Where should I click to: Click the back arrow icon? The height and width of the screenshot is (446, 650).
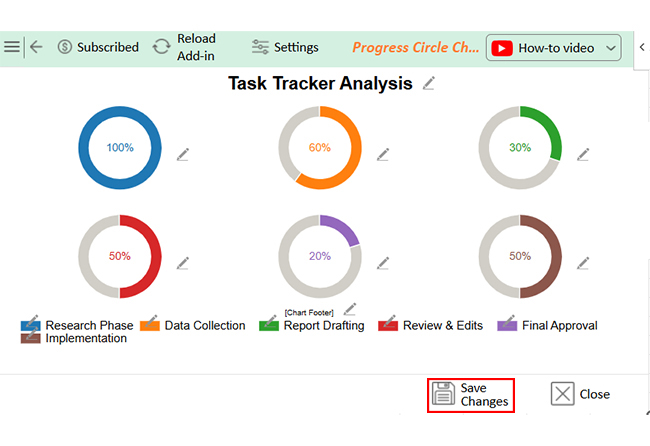(x=36, y=47)
